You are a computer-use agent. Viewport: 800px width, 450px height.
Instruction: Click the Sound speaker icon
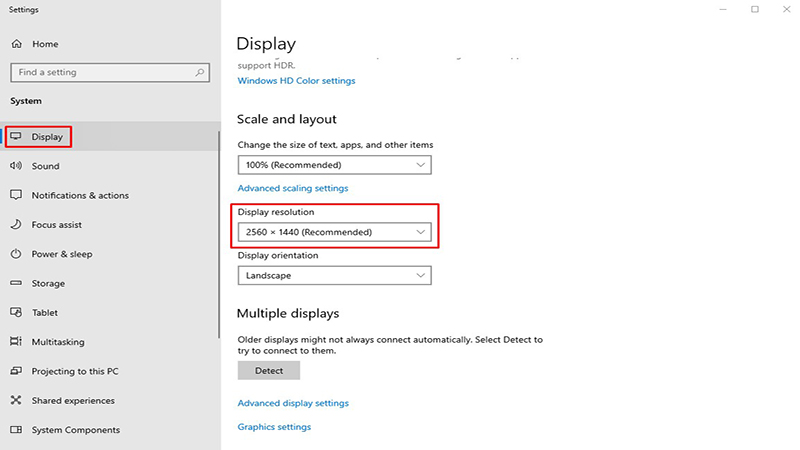click(x=16, y=165)
